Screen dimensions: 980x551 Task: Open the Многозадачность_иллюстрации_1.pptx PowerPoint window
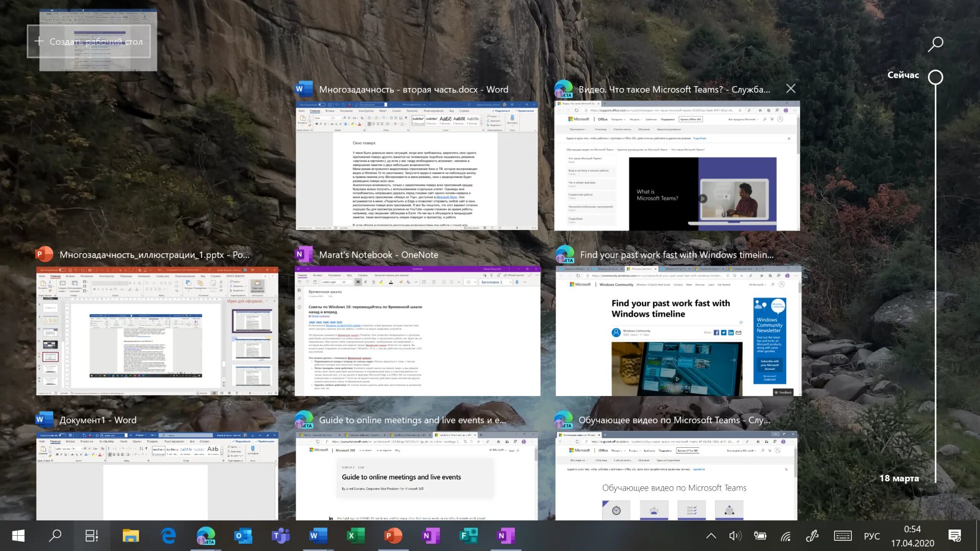[x=157, y=331]
